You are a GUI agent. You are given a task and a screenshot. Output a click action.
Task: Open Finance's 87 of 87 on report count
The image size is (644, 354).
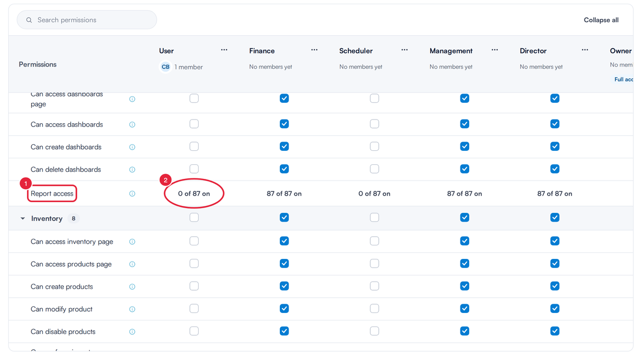pos(284,193)
